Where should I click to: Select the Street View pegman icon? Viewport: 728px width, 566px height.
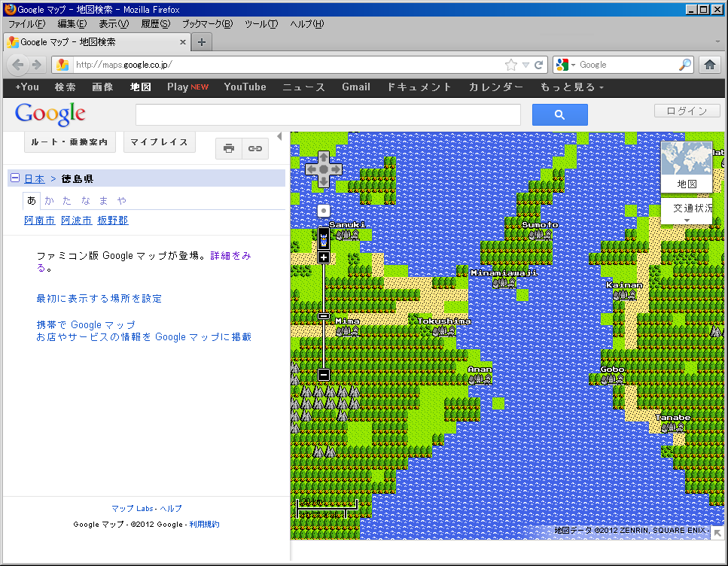[x=324, y=239]
